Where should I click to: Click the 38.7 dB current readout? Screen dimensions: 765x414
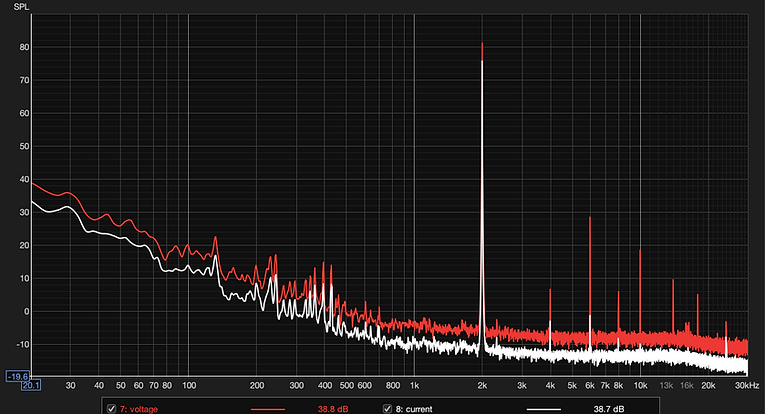609,409
